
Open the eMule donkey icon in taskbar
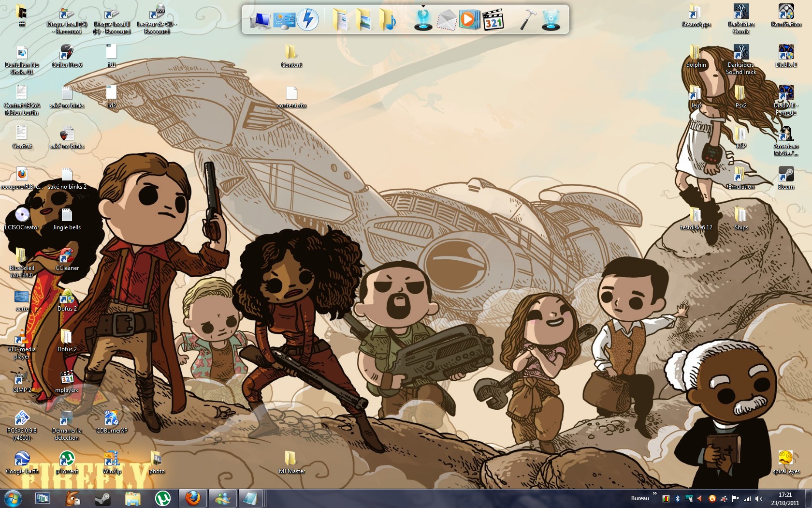(72, 498)
